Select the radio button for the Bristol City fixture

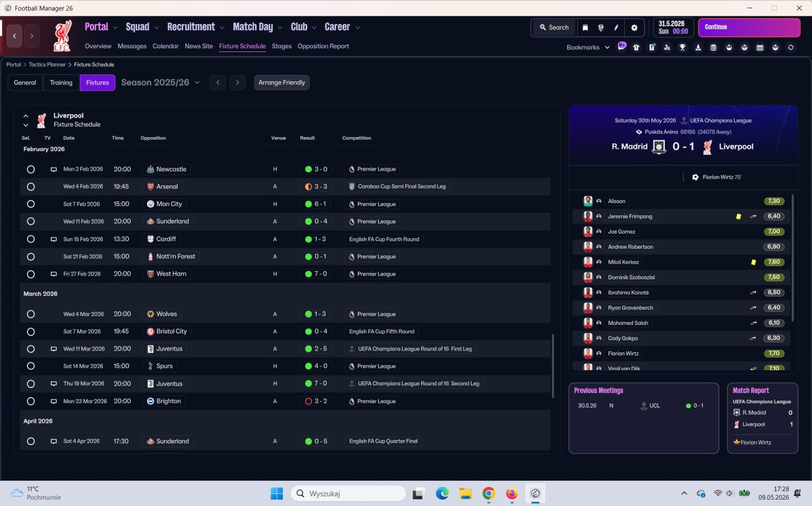click(30, 331)
